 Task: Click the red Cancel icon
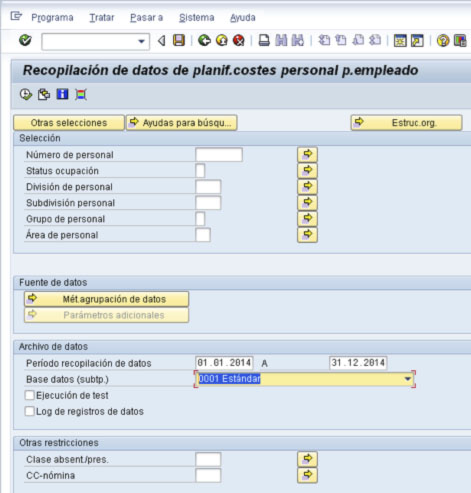pos(239,41)
